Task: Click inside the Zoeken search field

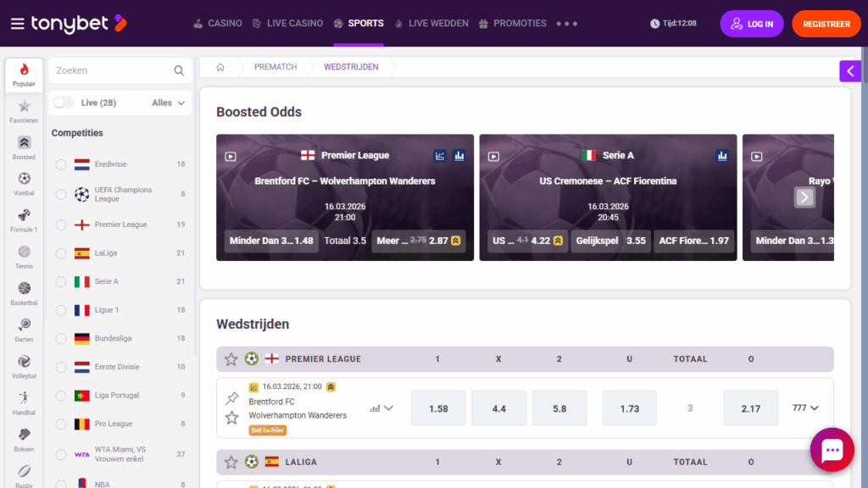Action: [110, 70]
